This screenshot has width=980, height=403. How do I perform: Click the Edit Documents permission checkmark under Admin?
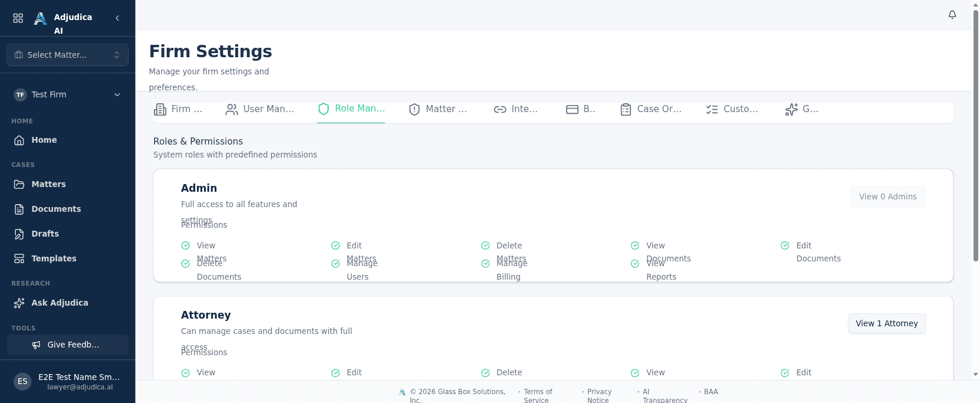pyautogui.click(x=785, y=245)
